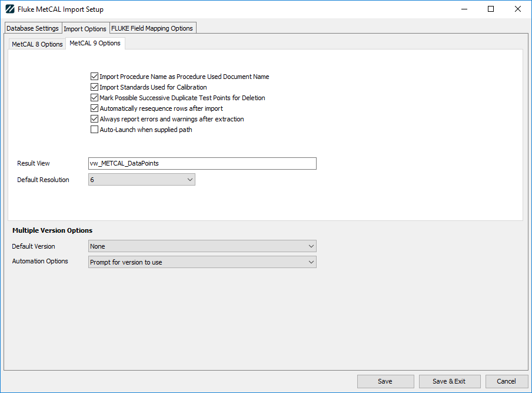Image resolution: width=532 pixels, height=393 pixels.
Task: Open the FLUKE Field Mapping Options tab
Action: tap(152, 28)
